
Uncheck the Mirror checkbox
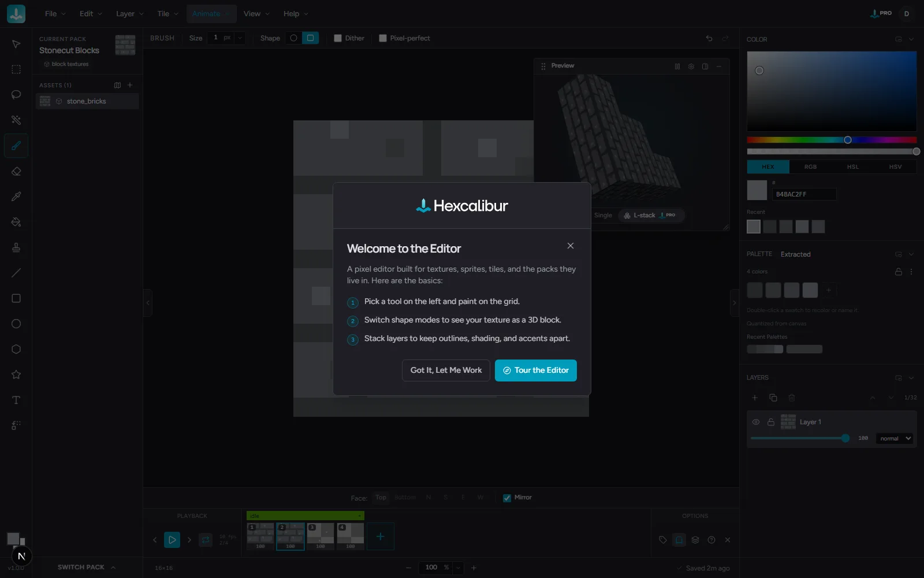[x=507, y=498]
